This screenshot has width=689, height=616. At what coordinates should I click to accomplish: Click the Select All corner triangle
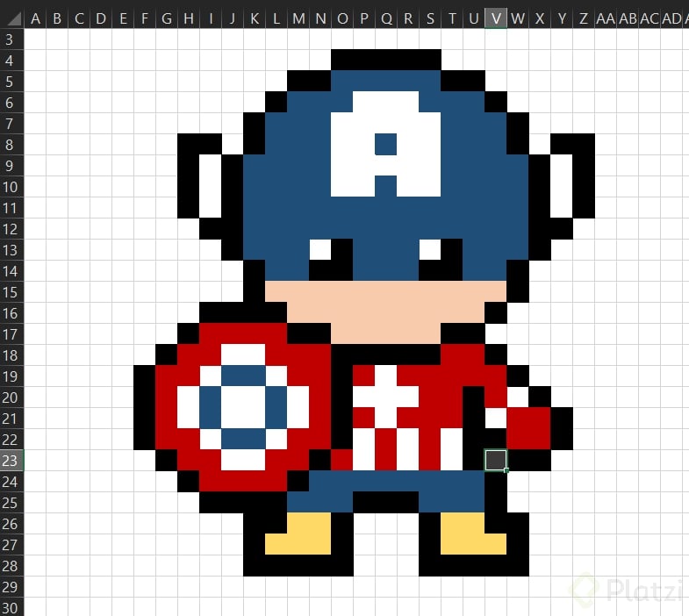pos(13,19)
